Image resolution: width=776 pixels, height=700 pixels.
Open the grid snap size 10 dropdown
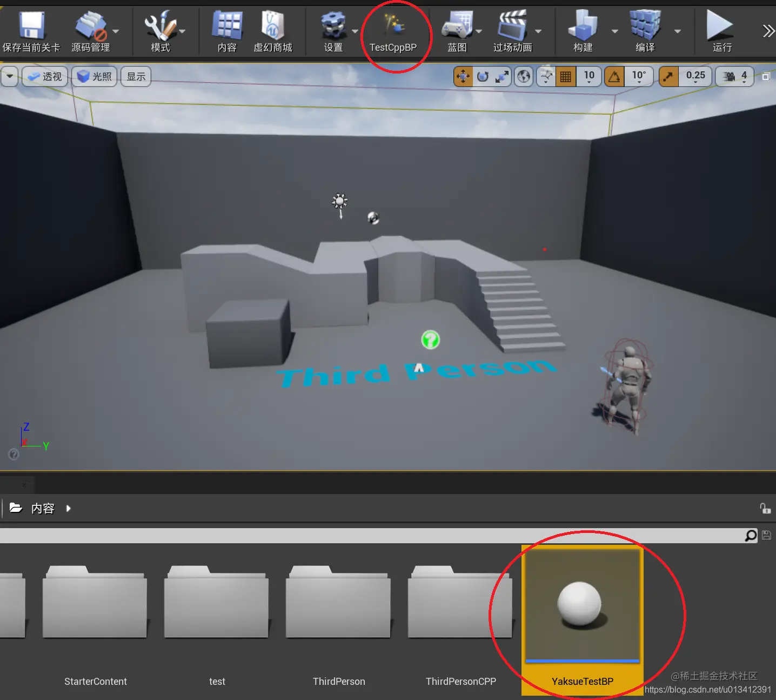[x=589, y=77]
